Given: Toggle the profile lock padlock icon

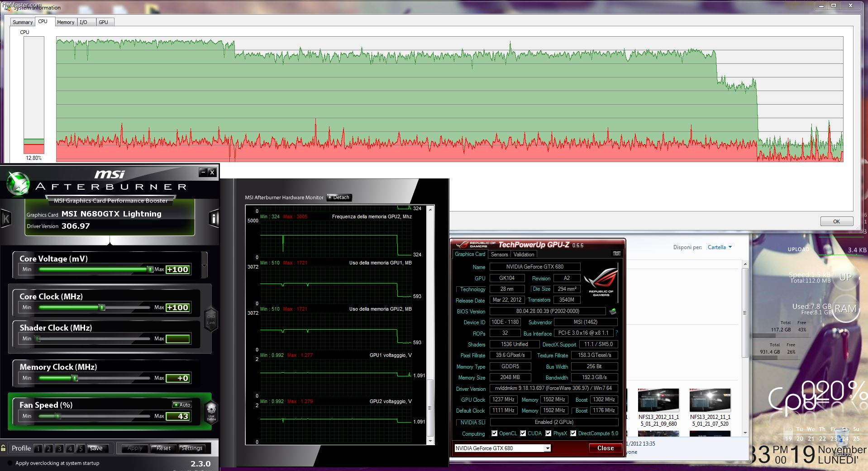Looking at the screenshot, I should point(3,448).
